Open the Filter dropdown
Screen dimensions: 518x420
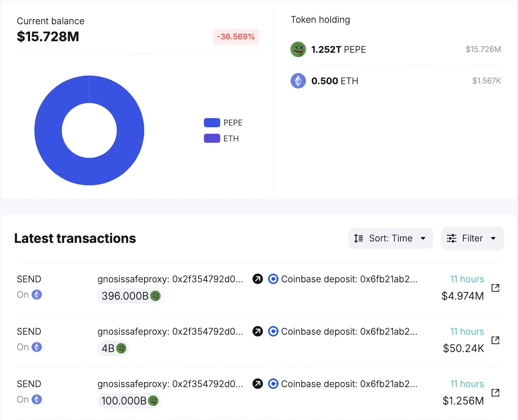coord(472,238)
